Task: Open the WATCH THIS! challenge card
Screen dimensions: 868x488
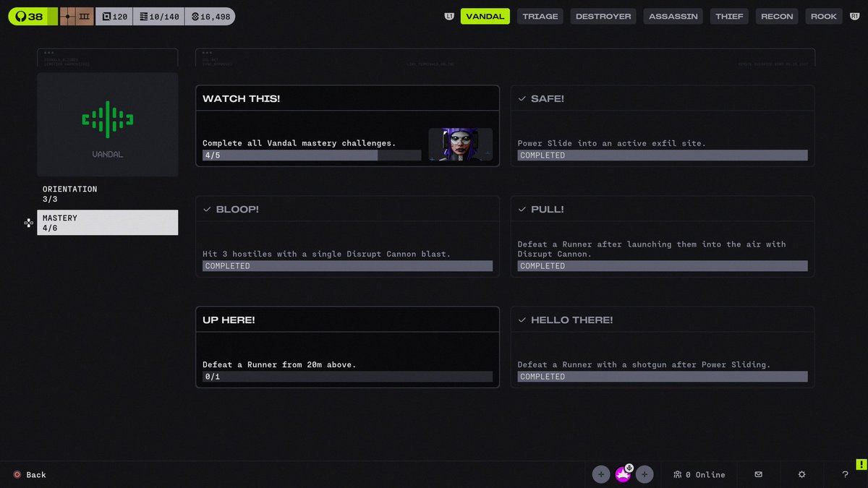Action: [347, 126]
